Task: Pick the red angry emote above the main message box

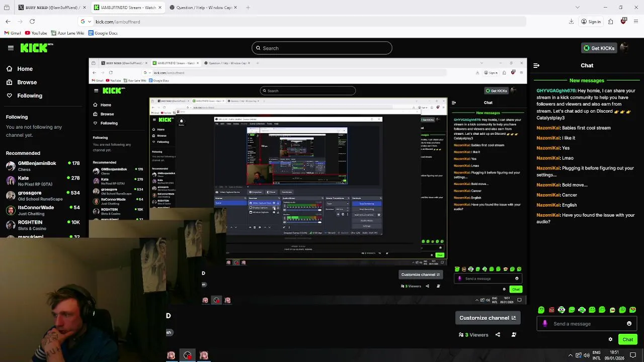Action: (x=551, y=310)
